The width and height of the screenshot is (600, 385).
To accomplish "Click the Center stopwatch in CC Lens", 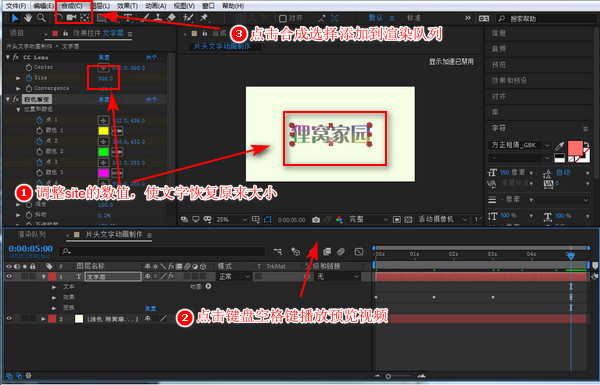I will [x=29, y=67].
